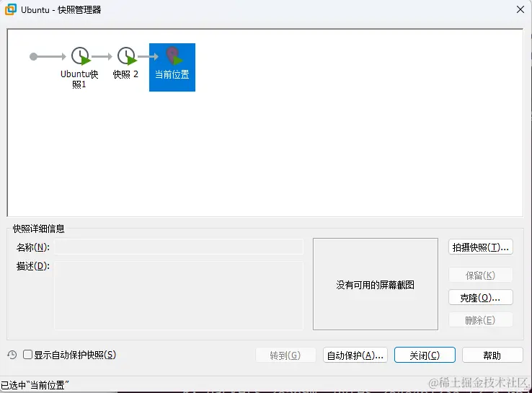Enable 显示自动保护快照(S) checkbox

point(27,355)
